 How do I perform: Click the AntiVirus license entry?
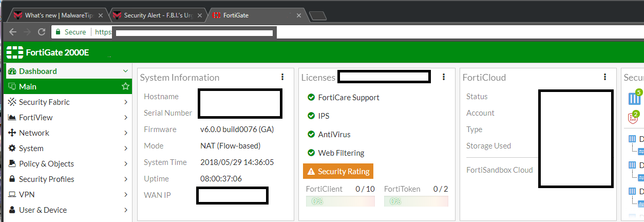point(334,134)
